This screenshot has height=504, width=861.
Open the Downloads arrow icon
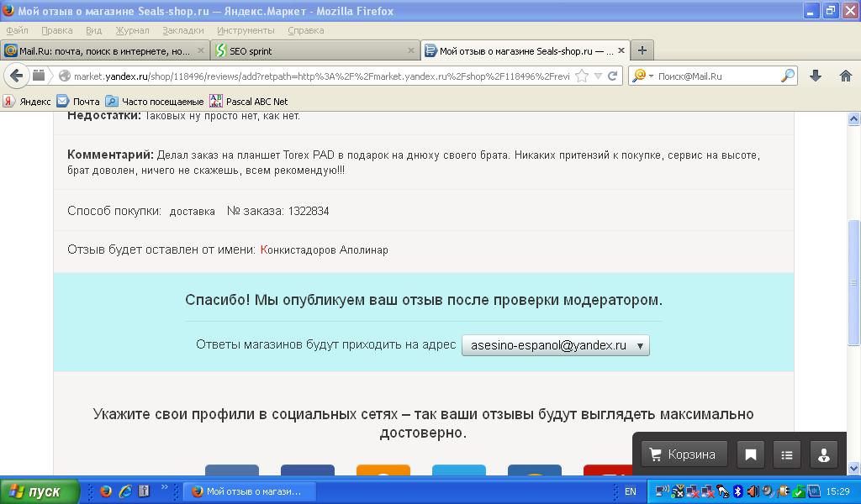click(x=816, y=76)
